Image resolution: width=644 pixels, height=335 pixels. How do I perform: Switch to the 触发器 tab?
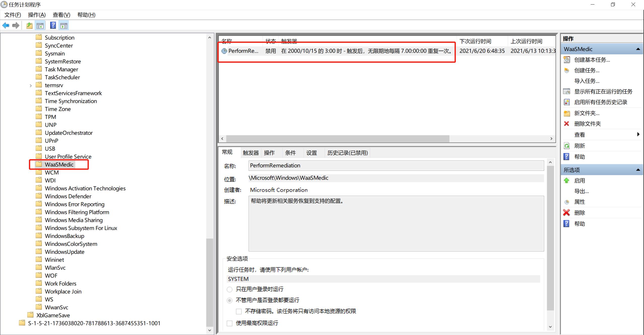tap(251, 152)
